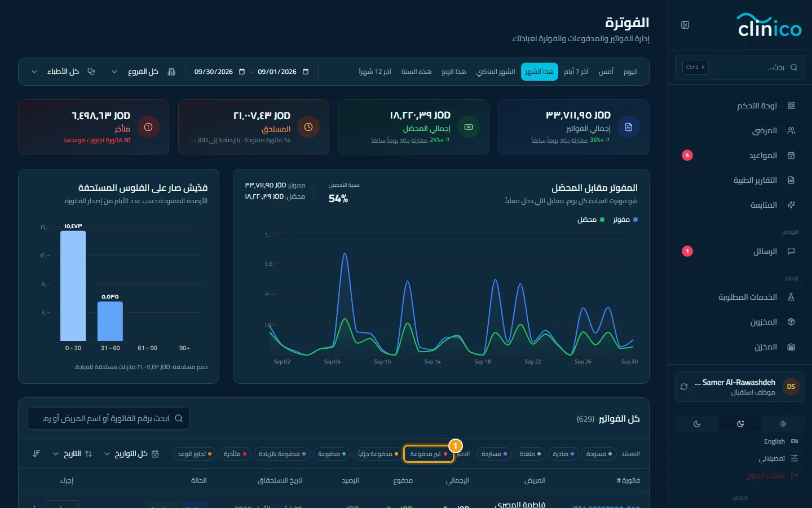Toggle the مسودة status filter chip
Viewport: 812px width, 508px height.
tap(598, 454)
